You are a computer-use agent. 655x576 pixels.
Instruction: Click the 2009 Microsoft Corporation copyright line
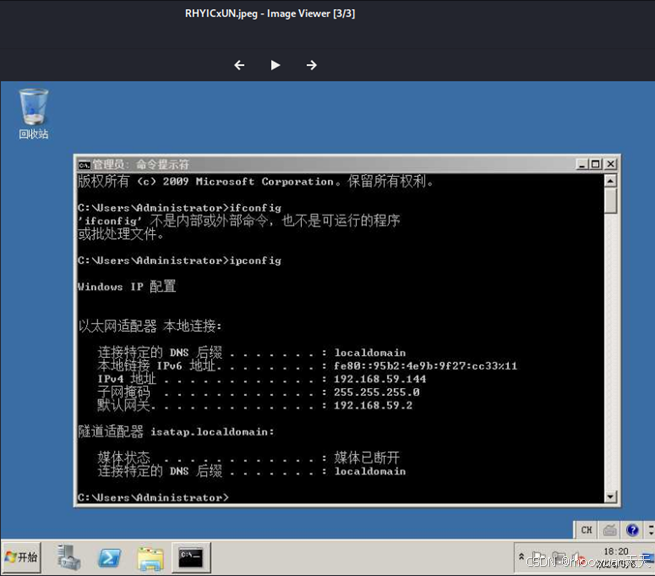point(256,181)
